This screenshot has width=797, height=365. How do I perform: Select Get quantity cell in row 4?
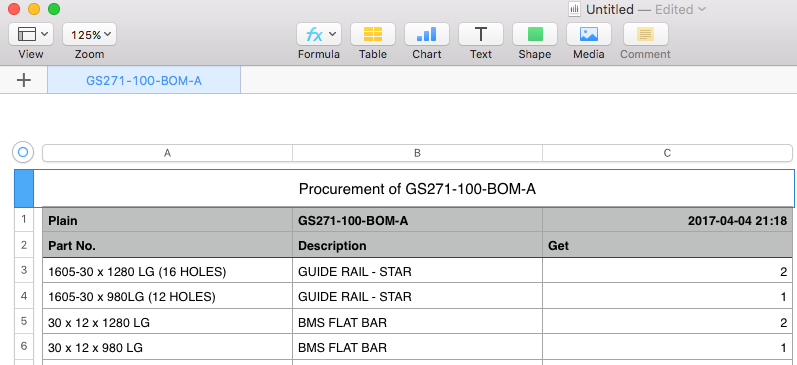pyautogui.click(x=667, y=296)
